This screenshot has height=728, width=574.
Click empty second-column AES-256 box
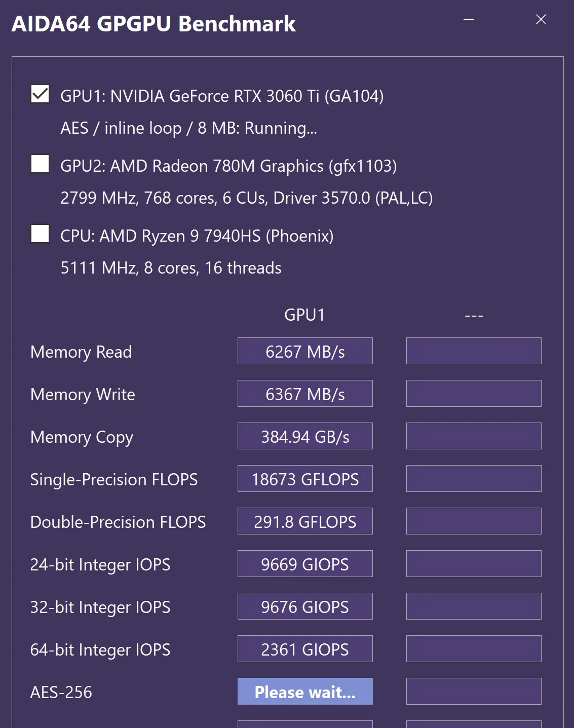tap(474, 692)
